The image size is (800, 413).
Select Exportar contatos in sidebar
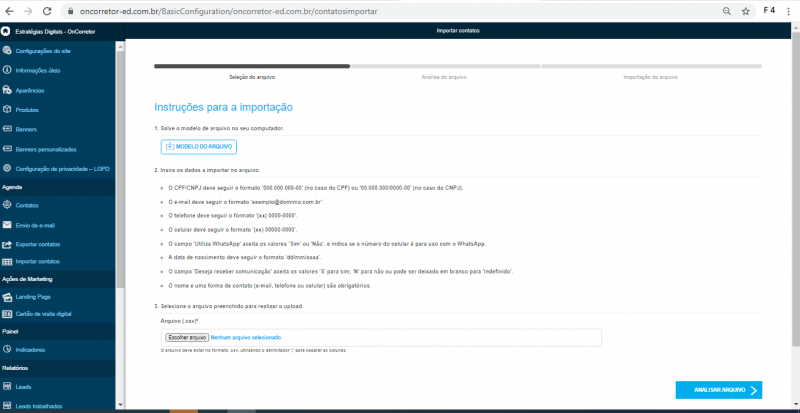[38, 245]
